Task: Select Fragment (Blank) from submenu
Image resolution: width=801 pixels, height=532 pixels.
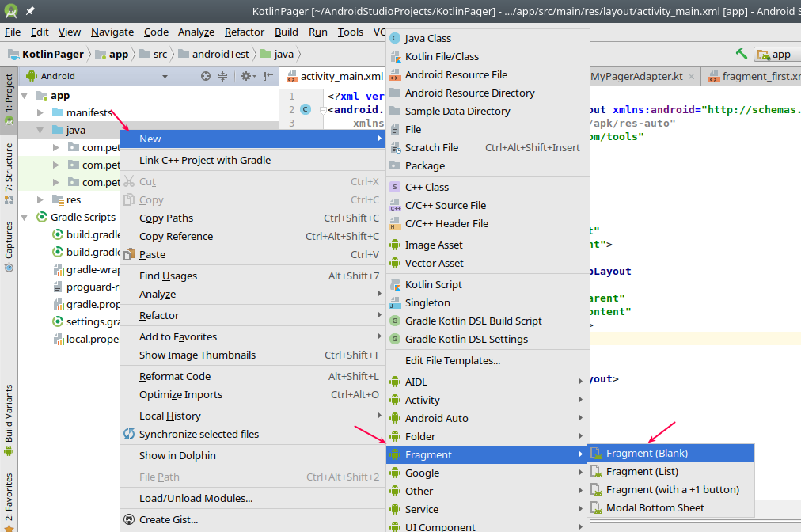Action: [647, 454]
